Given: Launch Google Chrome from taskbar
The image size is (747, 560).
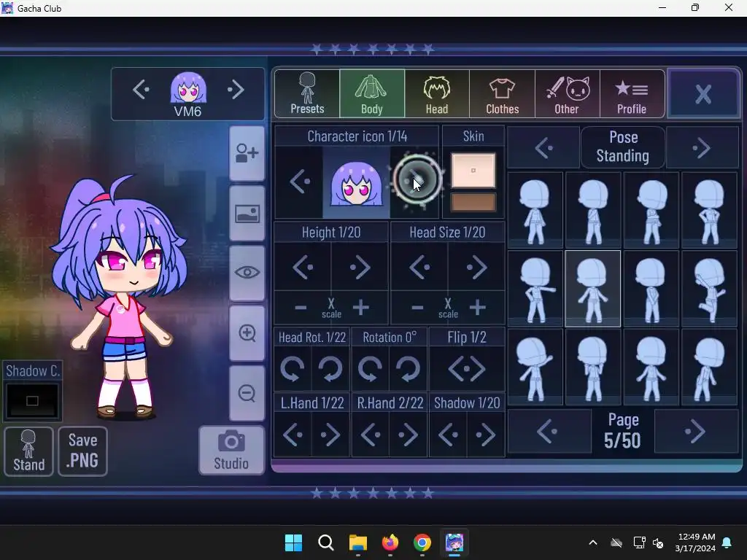Looking at the screenshot, I should [422, 542].
